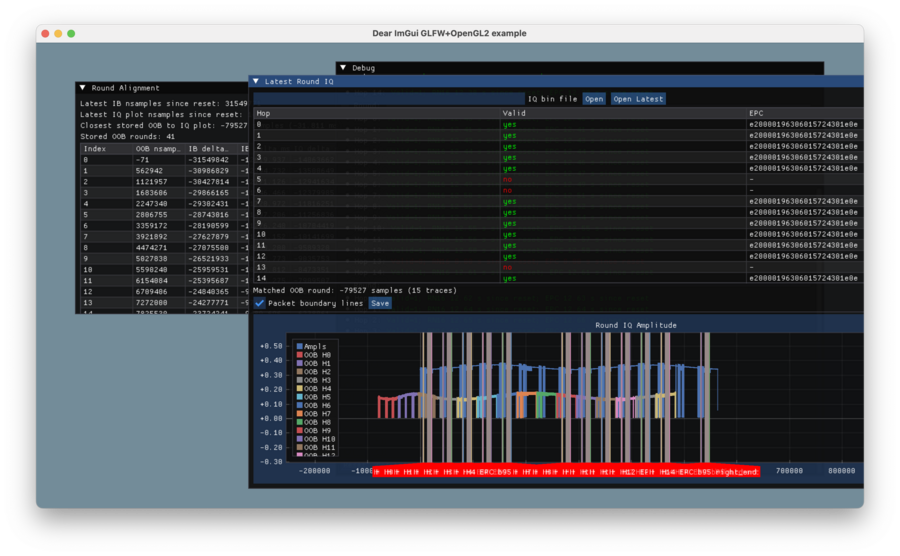This screenshot has height=556, width=900.
Task: Toggle the OOB H11 legend entry
Action: [x=316, y=448]
